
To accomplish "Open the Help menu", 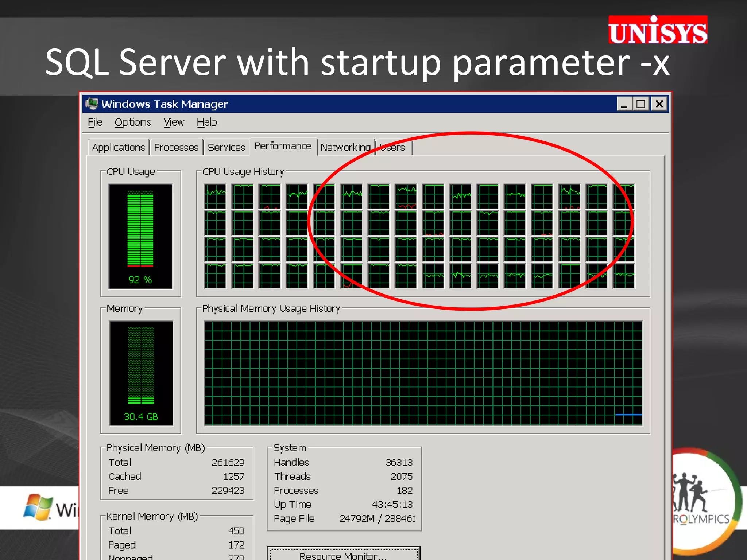I will tap(207, 122).
